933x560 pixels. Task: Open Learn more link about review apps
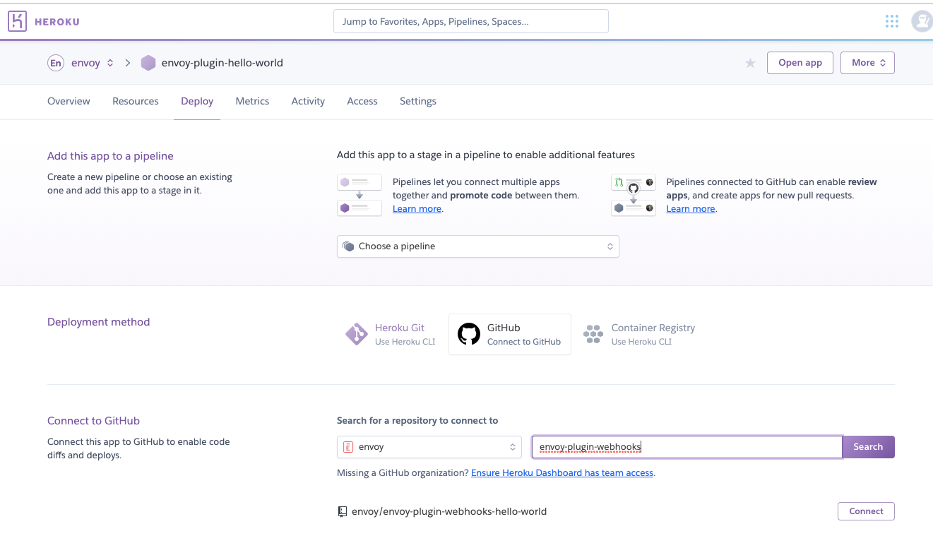point(691,209)
